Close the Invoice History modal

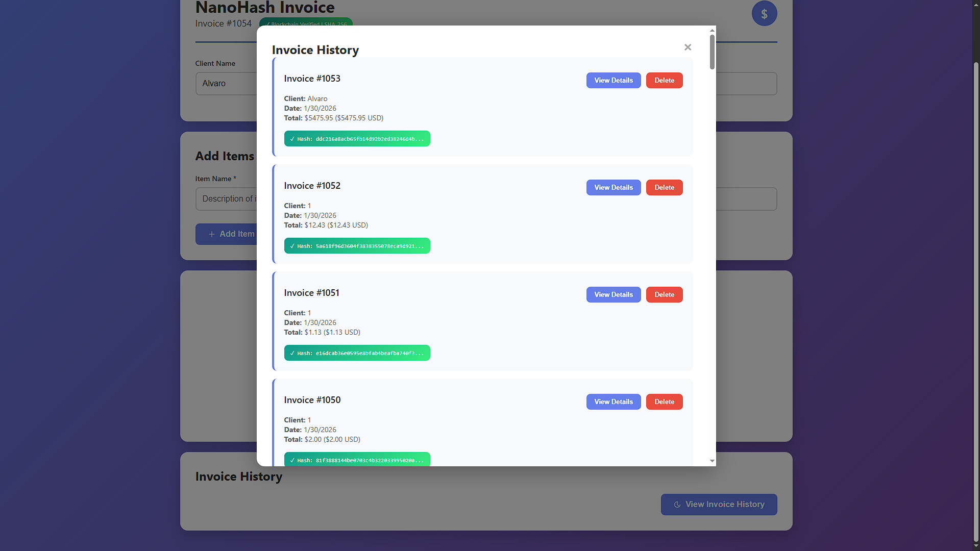tap(688, 47)
